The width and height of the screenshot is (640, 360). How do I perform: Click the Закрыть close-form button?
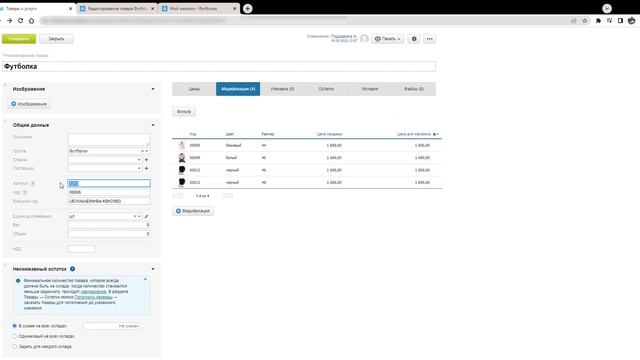click(56, 39)
